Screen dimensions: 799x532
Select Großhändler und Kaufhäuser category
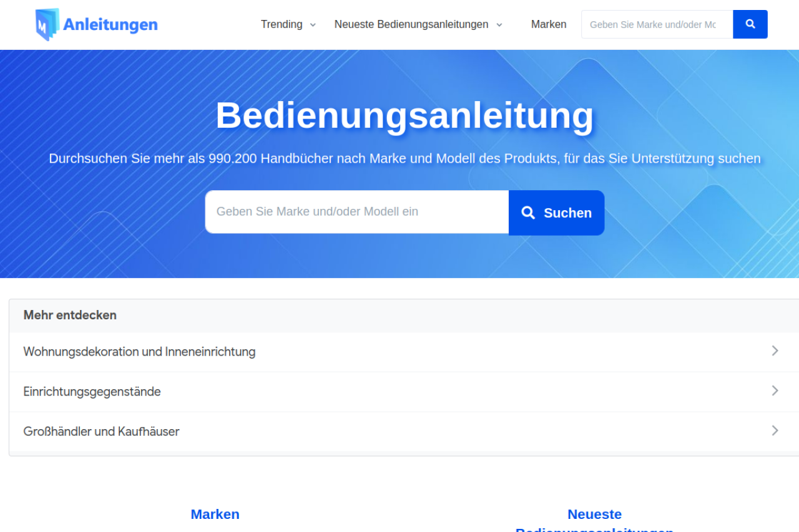101,432
